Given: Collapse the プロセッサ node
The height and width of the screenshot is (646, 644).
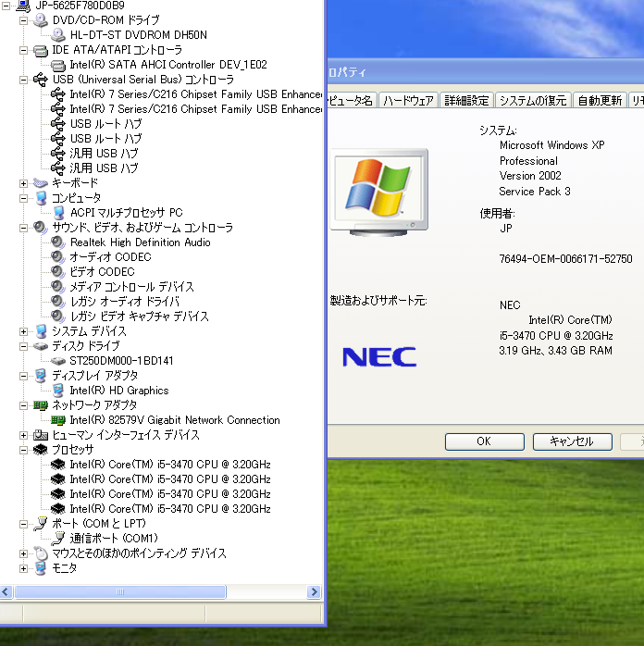Looking at the screenshot, I should coord(23,451).
